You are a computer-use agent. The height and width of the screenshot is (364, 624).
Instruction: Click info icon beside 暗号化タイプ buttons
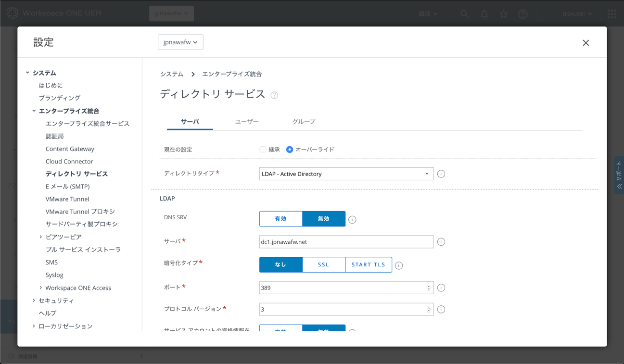[x=399, y=265]
